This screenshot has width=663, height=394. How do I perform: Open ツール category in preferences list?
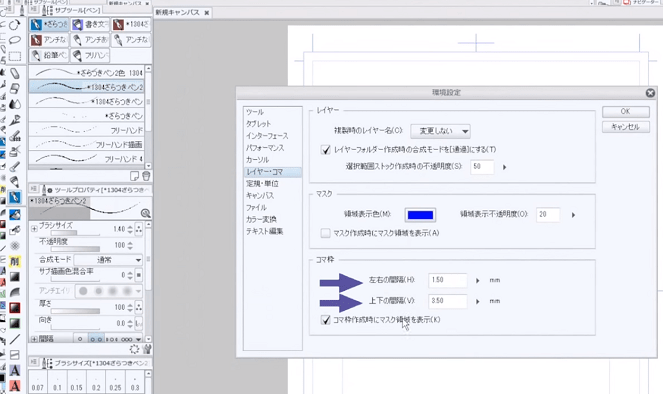[x=255, y=112]
